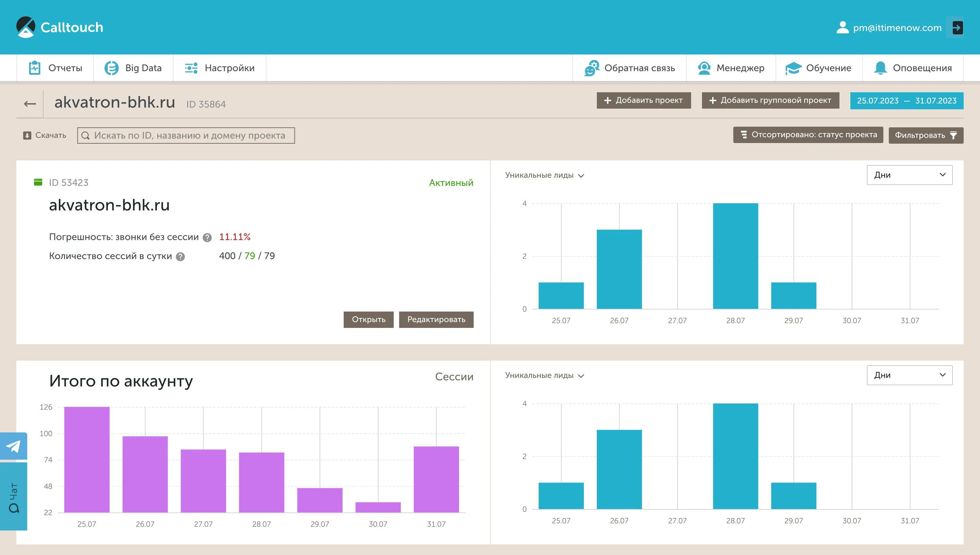Open the Big Data menu
Image resolution: width=980 pixels, height=555 pixels.
(133, 68)
